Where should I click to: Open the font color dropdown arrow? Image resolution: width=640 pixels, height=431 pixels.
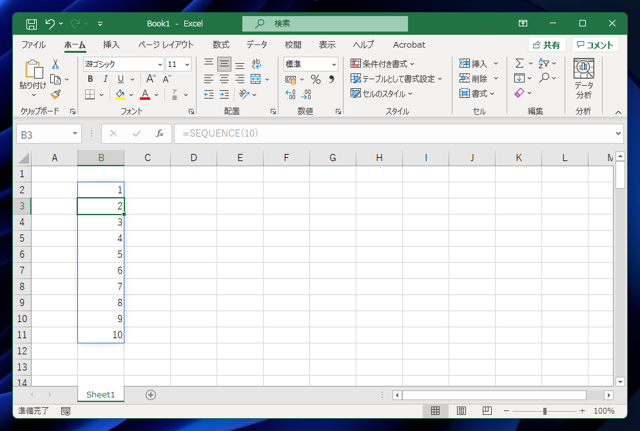(x=156, y=95)
